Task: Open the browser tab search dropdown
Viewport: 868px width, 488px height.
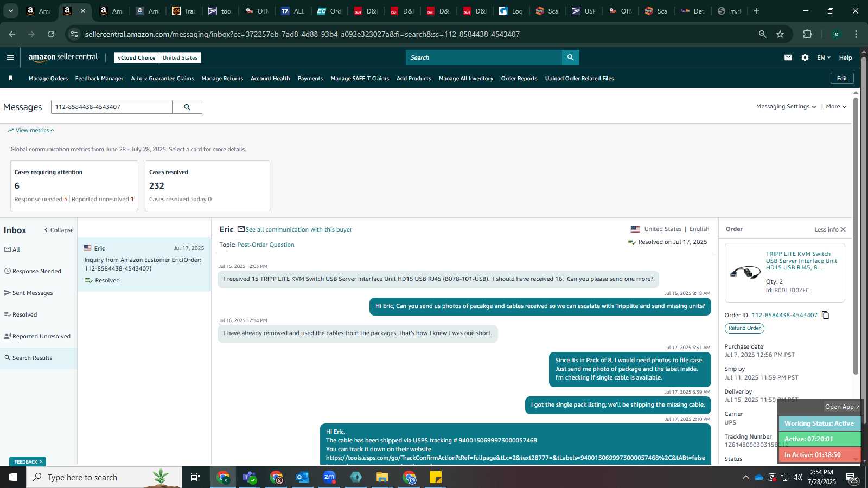Action: click(x=10, y=11)
